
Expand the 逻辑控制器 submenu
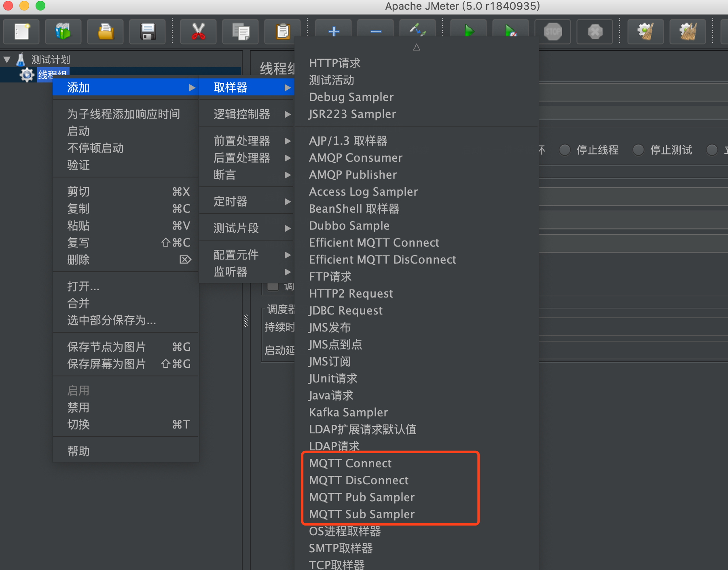pyautogui.click(x=242, y=114)
